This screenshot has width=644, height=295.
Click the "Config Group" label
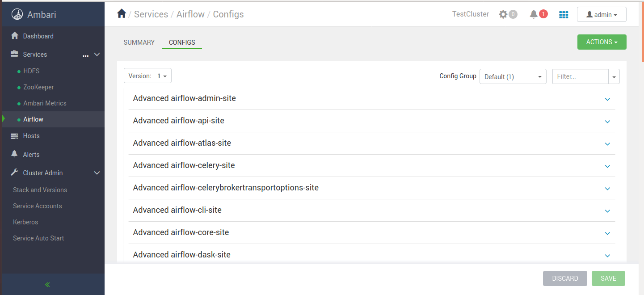pos(458,76)
